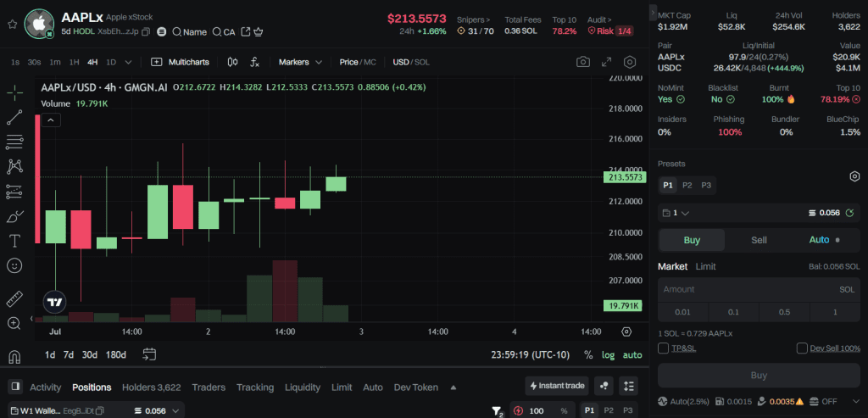The image size is (868, 418).
Task: Open go to date calendar icon
Action: pyautogui.click(x=149, y=354)
